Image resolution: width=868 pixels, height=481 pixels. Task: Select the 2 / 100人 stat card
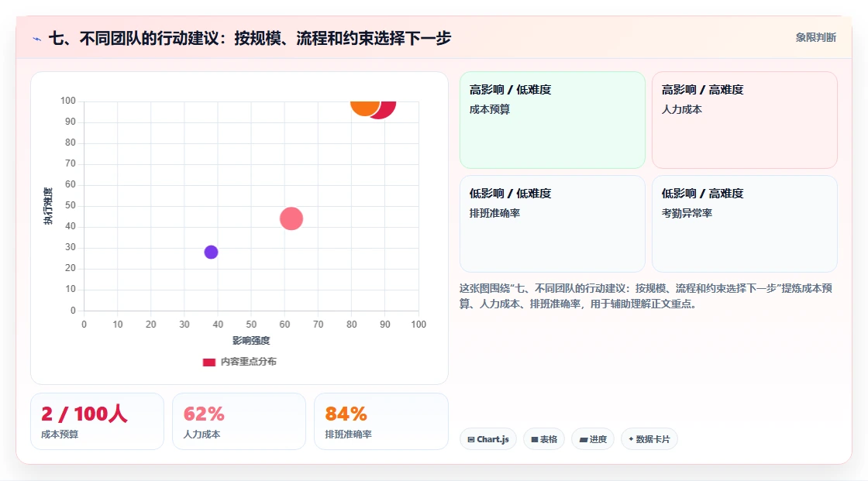[x=98, y=421]
